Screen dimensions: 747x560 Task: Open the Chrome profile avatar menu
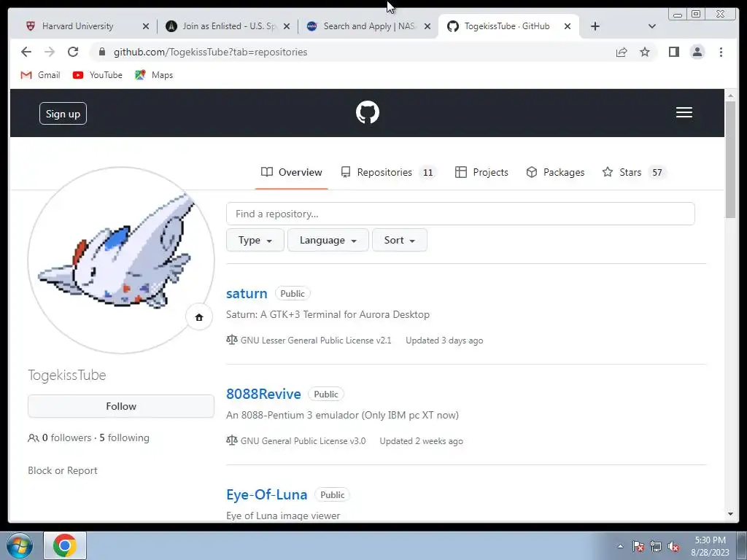pyautogui.click(x=697, y=52)
